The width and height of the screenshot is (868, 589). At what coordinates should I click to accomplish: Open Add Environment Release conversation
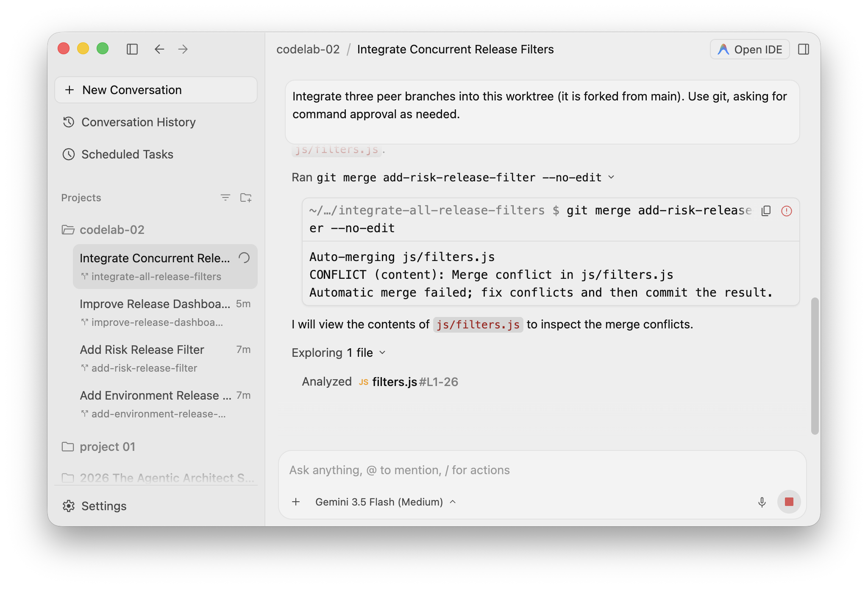click(x=165, y=404)
